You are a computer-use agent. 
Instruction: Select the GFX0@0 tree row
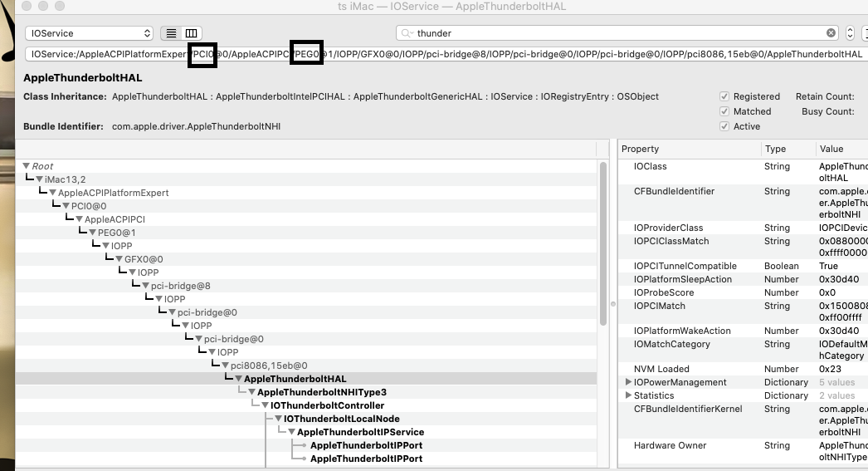(306, 259)
